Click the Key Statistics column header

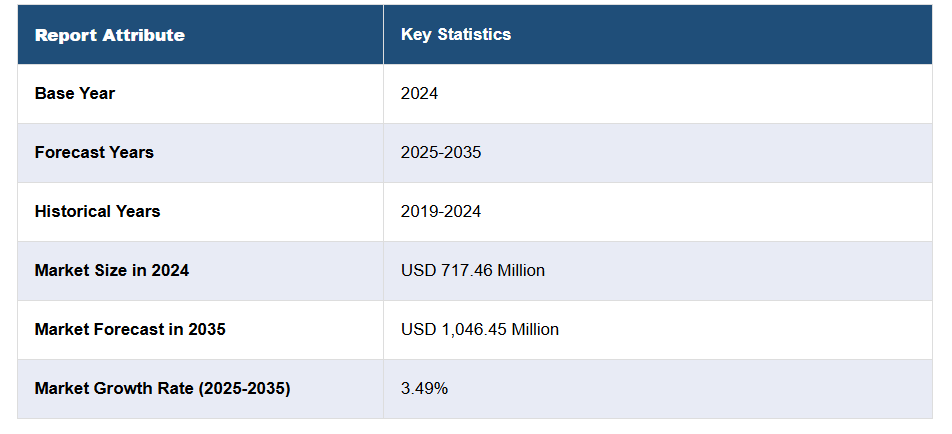(456, 35)
